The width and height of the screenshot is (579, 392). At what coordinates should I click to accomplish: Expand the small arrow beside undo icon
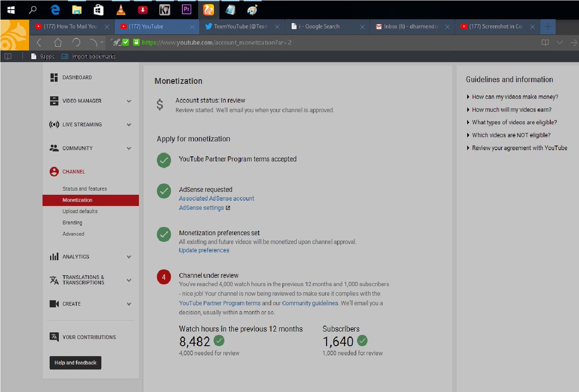[x=102, y=42]
